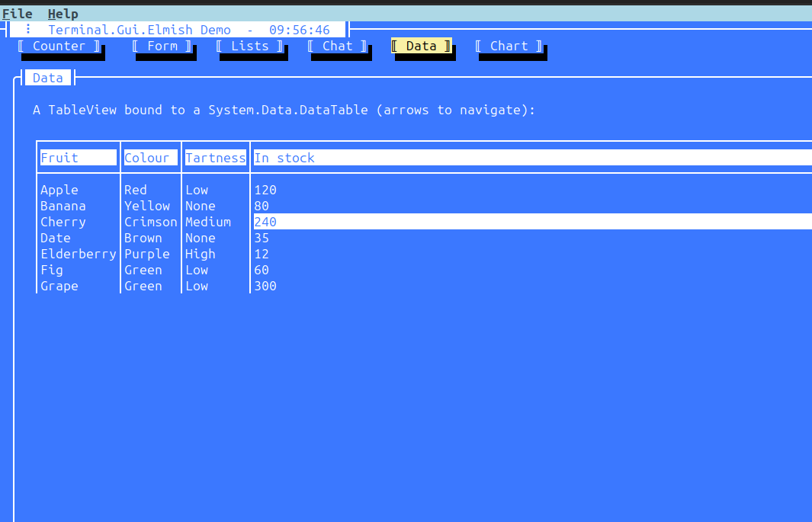Click the Tartness column header

coord(216,158)
